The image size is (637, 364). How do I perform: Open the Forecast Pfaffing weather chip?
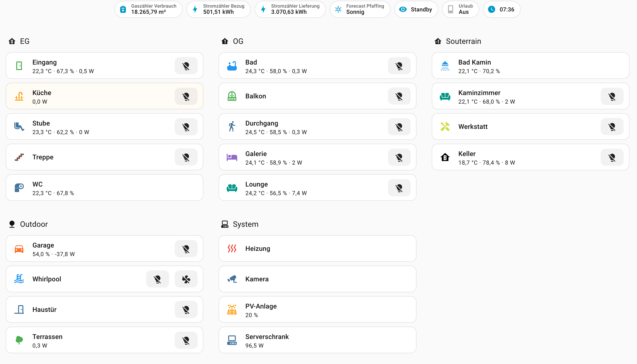[x=360, y=10]
